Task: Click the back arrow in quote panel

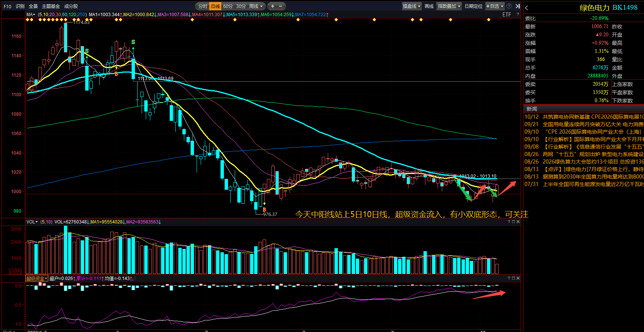Action: click(x=527, y=8)
